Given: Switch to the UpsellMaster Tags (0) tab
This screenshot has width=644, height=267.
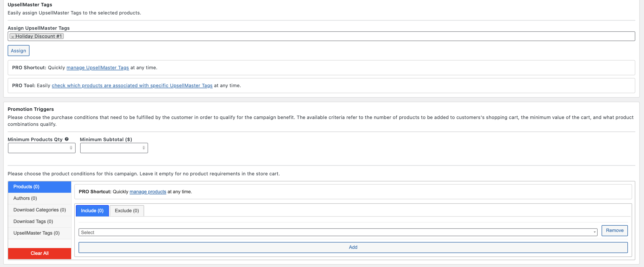Looking at the screenshot, I should click(40, 233).
